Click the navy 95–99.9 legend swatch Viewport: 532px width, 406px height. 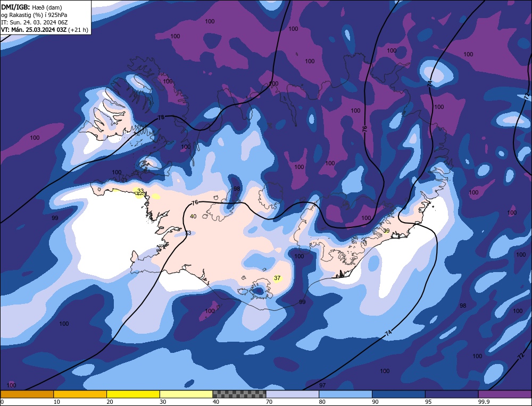[452, 394]
